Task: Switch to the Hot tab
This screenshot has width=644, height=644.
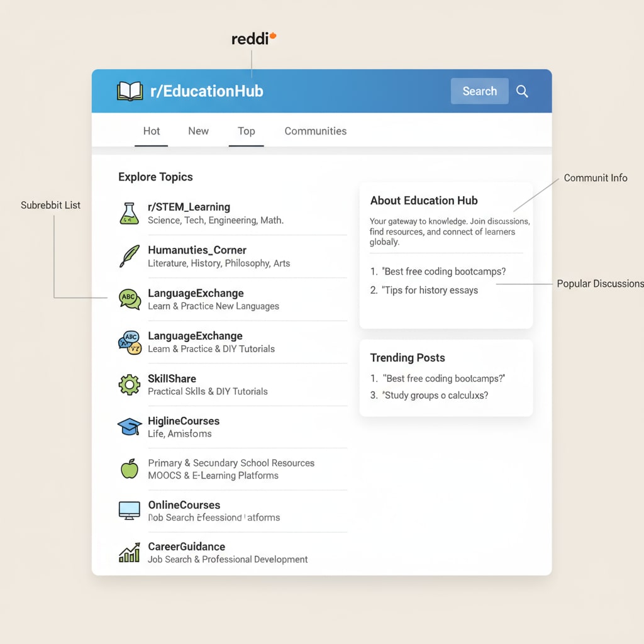Action: tap(152, 131)
